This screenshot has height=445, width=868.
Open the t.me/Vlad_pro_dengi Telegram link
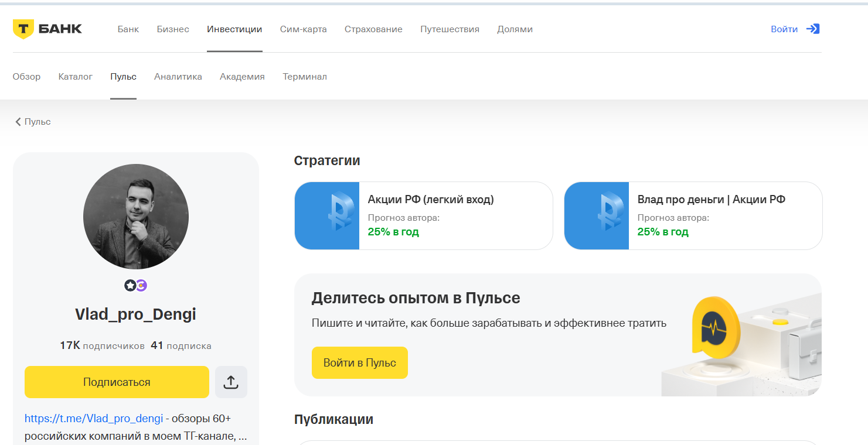point(94,419)
